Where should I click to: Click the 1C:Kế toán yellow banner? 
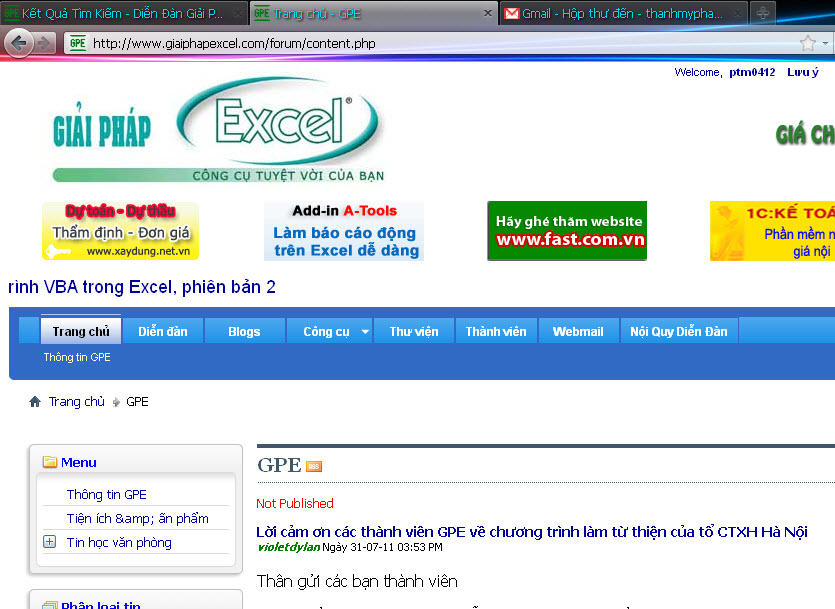point(772,231)
